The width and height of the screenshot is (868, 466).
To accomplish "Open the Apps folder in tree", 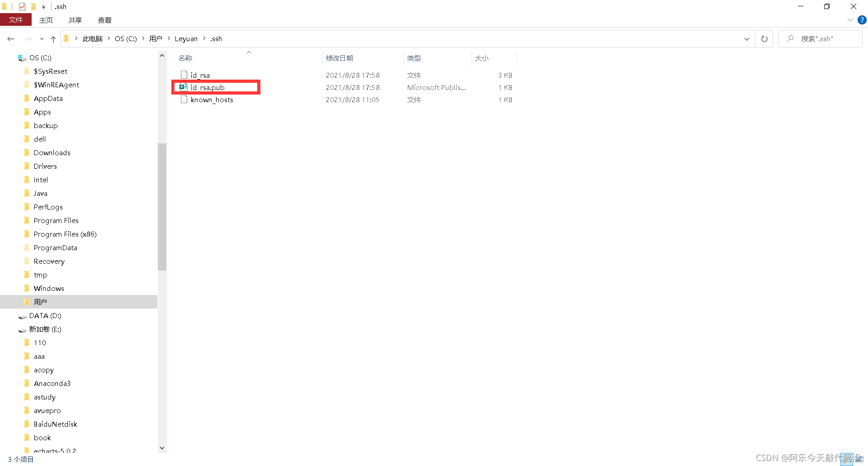I will pos(42,112).
